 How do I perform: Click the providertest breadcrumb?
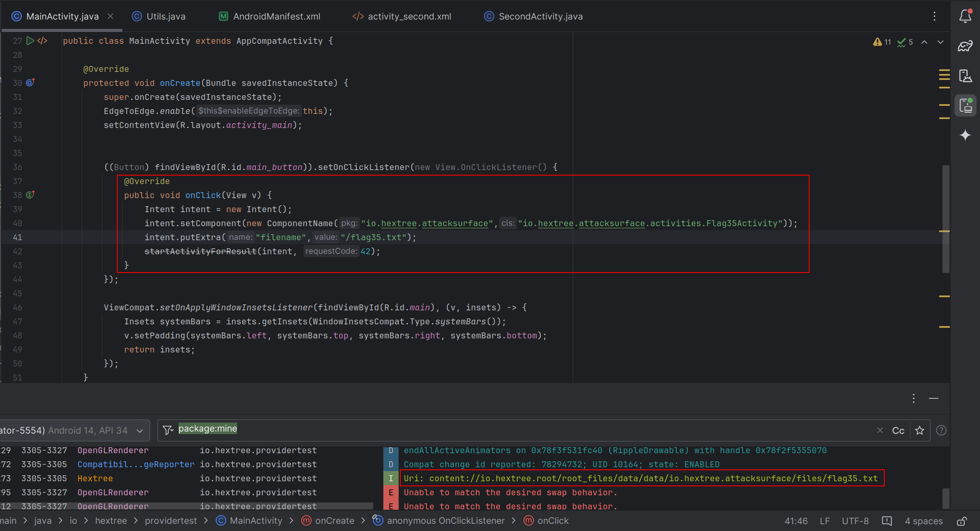171,521
